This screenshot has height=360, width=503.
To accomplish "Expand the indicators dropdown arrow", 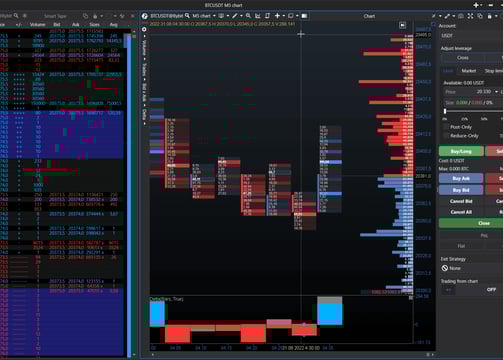I will [228, 16].
